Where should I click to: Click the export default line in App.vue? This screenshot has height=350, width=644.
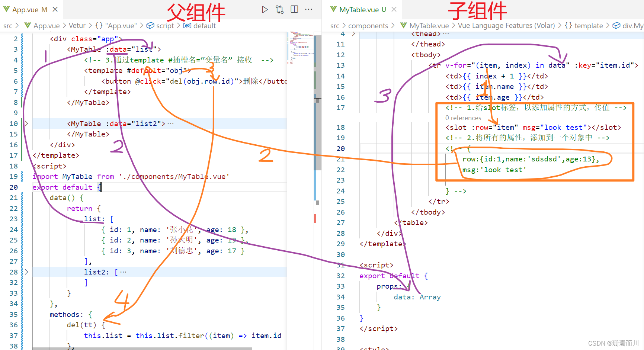point(67,187)
